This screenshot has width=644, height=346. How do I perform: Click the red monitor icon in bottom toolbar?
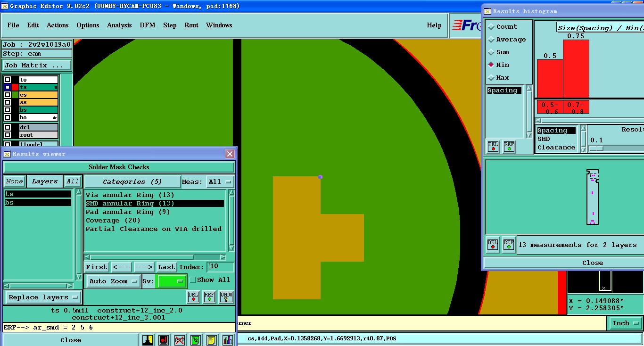[163, 340]
